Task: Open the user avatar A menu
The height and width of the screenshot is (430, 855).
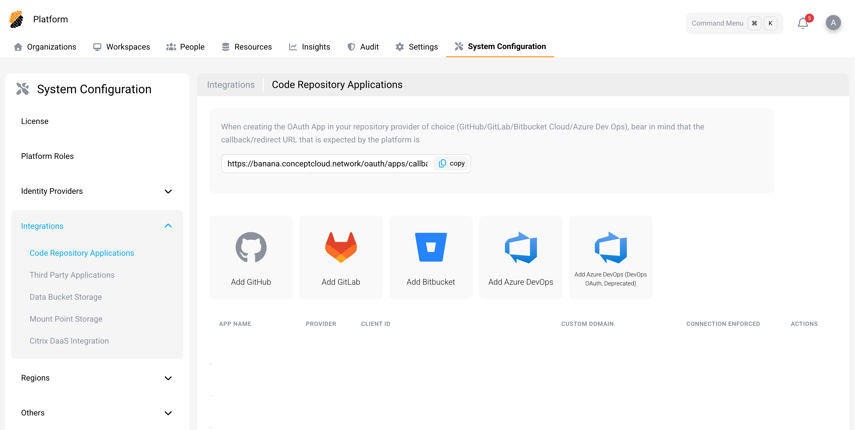Action: pyautogui.click(x=833, y=23)
